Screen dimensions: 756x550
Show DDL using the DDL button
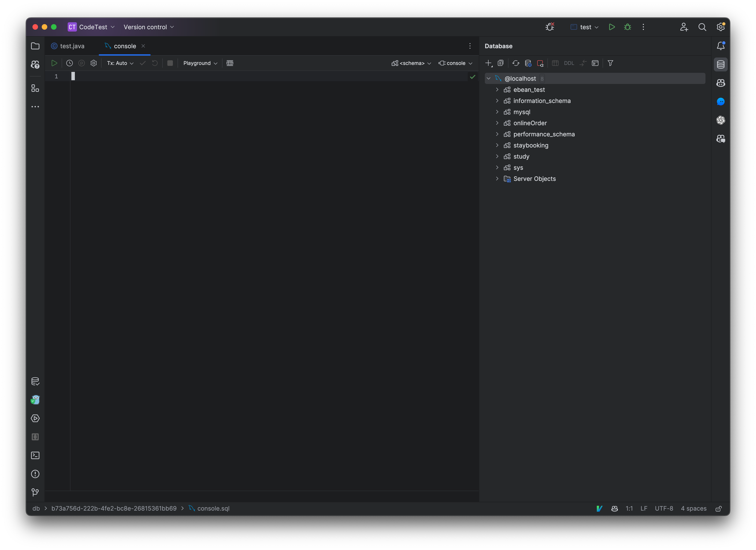pos(569,63)
